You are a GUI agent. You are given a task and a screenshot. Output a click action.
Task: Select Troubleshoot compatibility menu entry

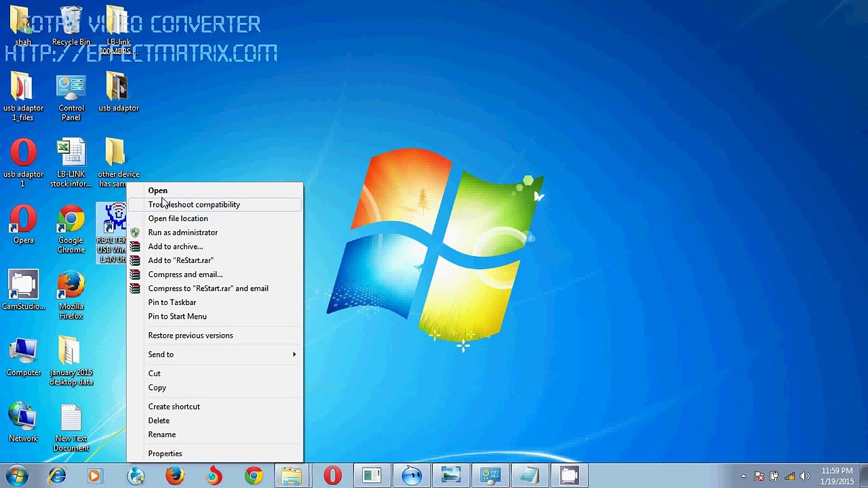(x=194, y=205)
